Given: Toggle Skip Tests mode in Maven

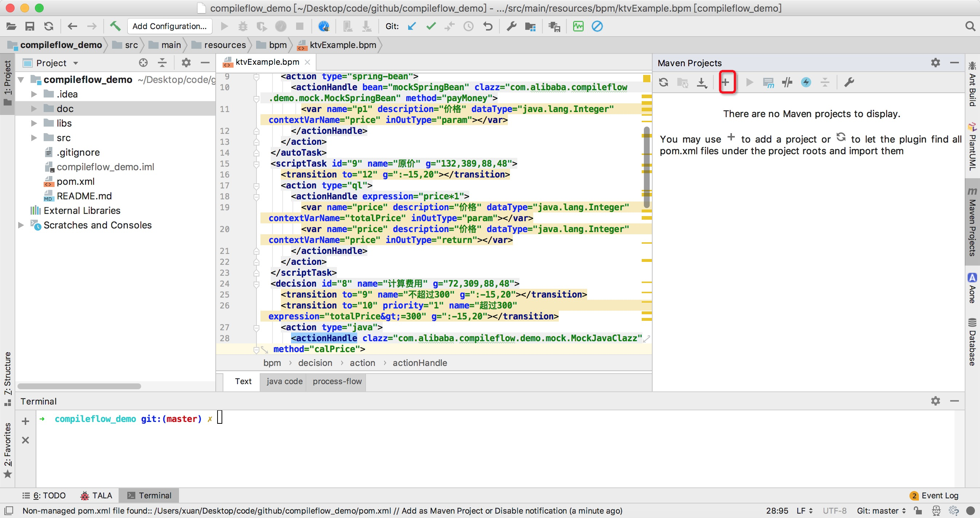Looking at the screenshot, I should 806,82.
